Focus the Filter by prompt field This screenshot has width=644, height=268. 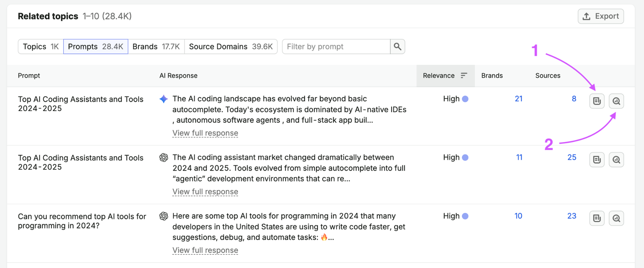[x=336, y=47]
